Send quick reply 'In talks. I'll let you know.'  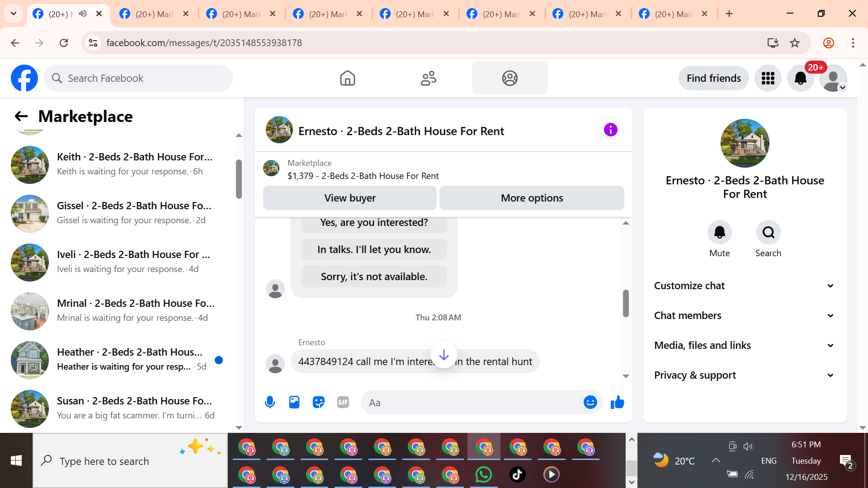[374, 249]
